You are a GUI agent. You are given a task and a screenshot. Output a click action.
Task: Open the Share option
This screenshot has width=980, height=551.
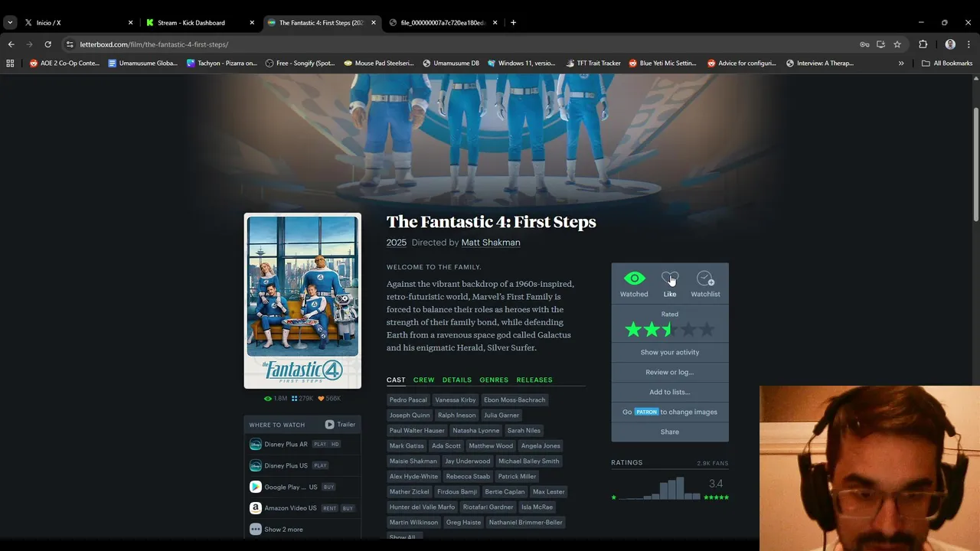pos(670,432)
